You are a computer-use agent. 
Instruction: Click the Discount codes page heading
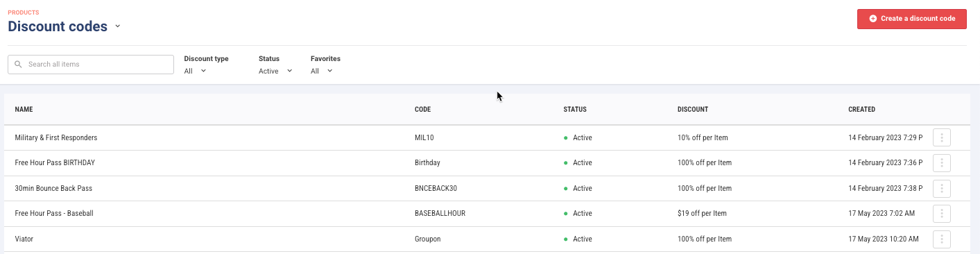[x=58, y=26]
